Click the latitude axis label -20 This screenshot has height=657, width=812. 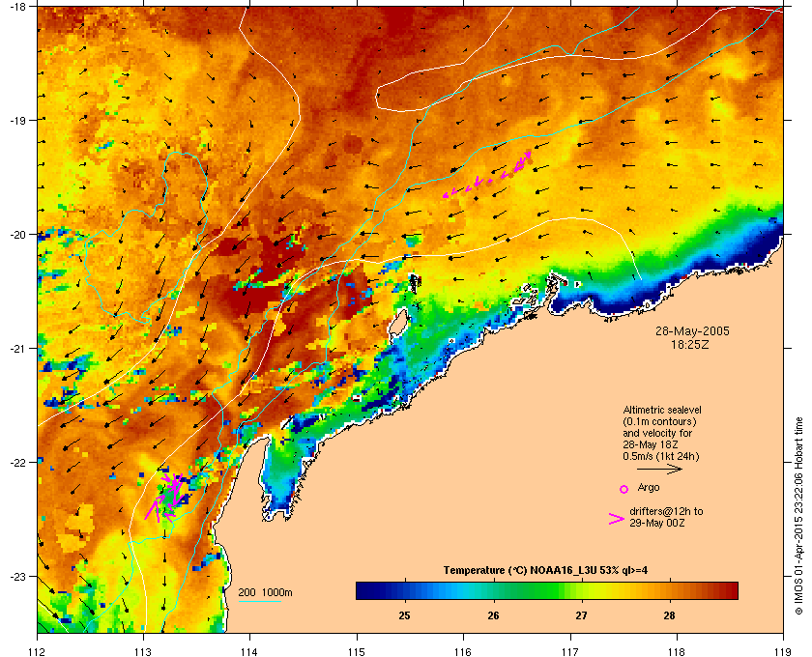click(x=17, y=235)
